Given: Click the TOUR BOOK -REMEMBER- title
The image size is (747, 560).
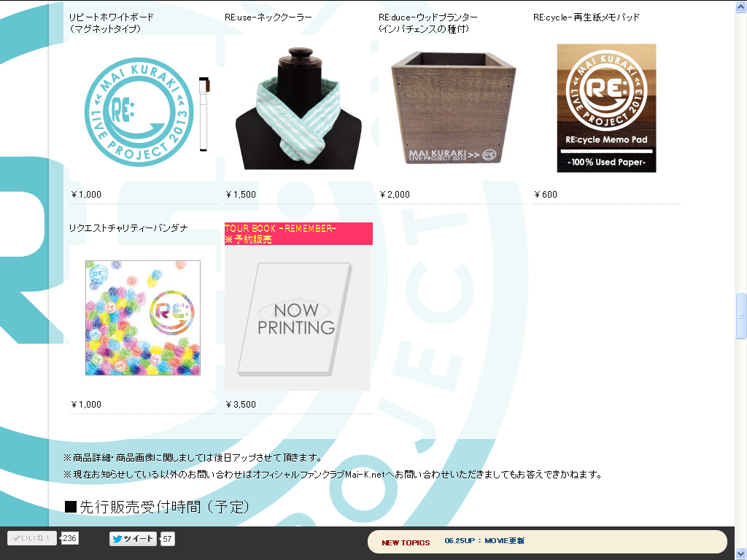Looking at the screenshot, I should 280,228.
